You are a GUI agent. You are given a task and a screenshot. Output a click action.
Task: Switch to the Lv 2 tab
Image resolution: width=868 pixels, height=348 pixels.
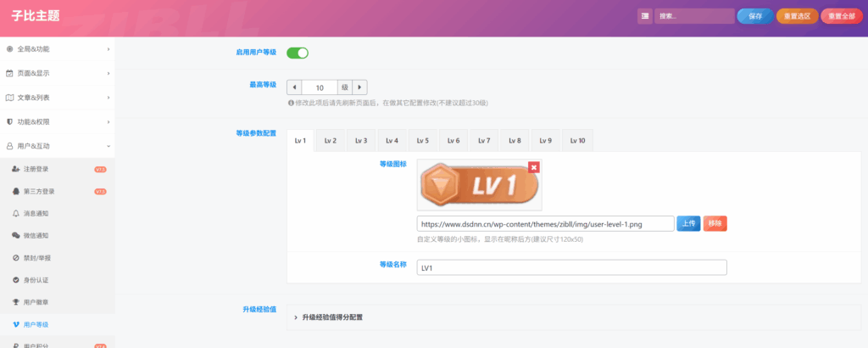(331, 141)
